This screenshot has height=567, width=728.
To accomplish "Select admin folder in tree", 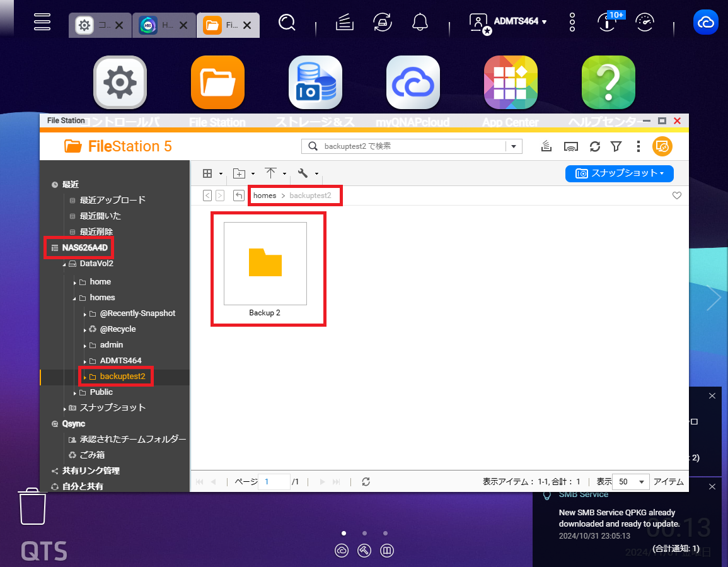I will (112, 346).
